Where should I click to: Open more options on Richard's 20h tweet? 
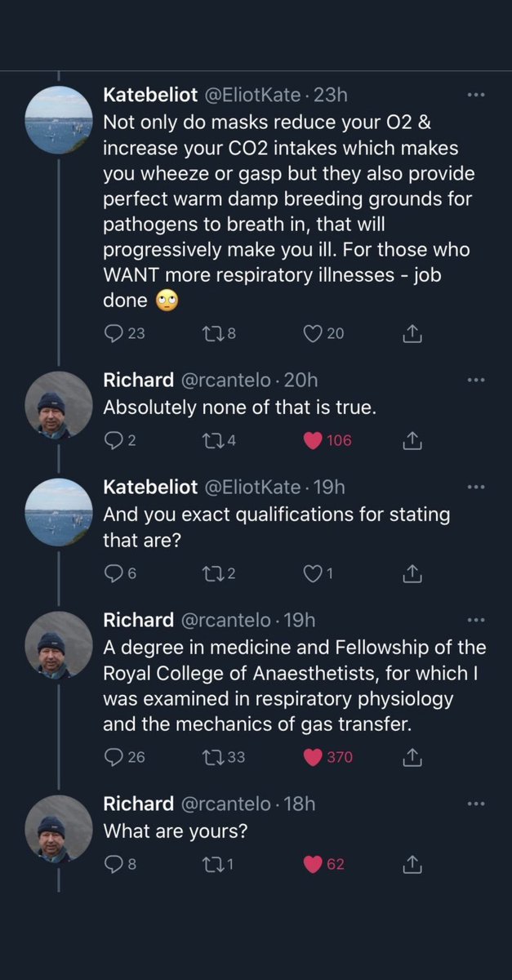474,381
